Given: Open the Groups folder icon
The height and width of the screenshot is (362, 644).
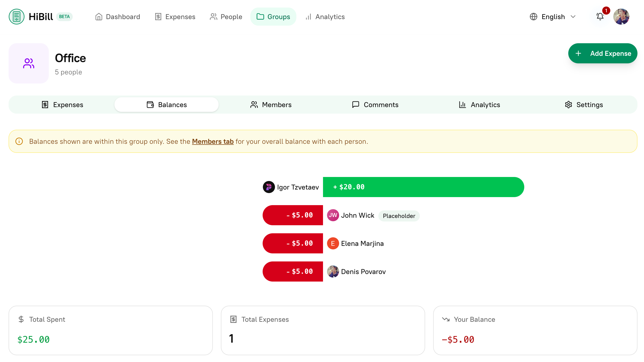Looking at the screenshot, I should point(260,17).
